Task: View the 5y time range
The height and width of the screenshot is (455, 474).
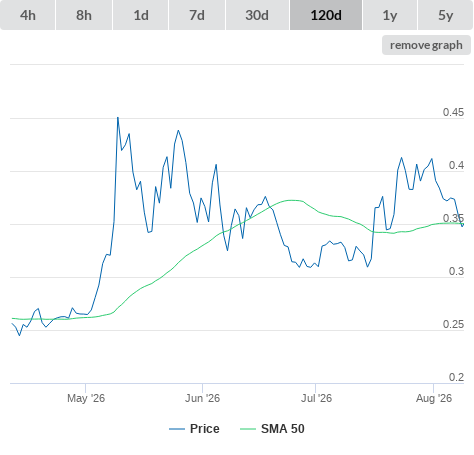Action: (x=445, y=15)
